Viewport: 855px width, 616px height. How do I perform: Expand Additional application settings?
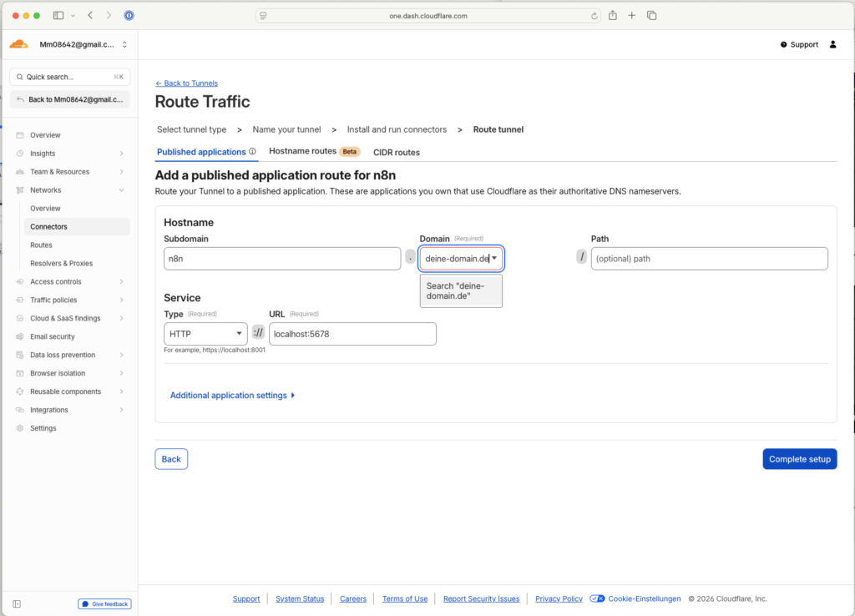[x=232, y=396]
